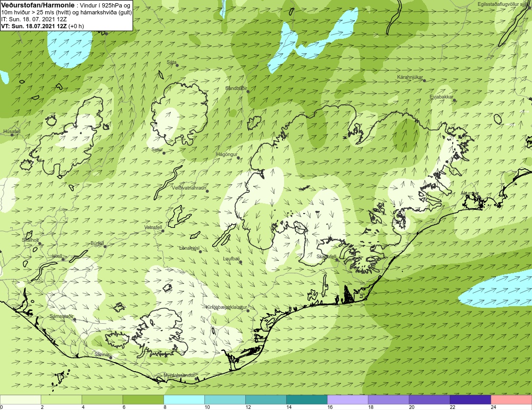This screenshot has height=410, width=532.
Task: Pick the 2–4 m/s legend swatch
Action: (x=61, y=399)
